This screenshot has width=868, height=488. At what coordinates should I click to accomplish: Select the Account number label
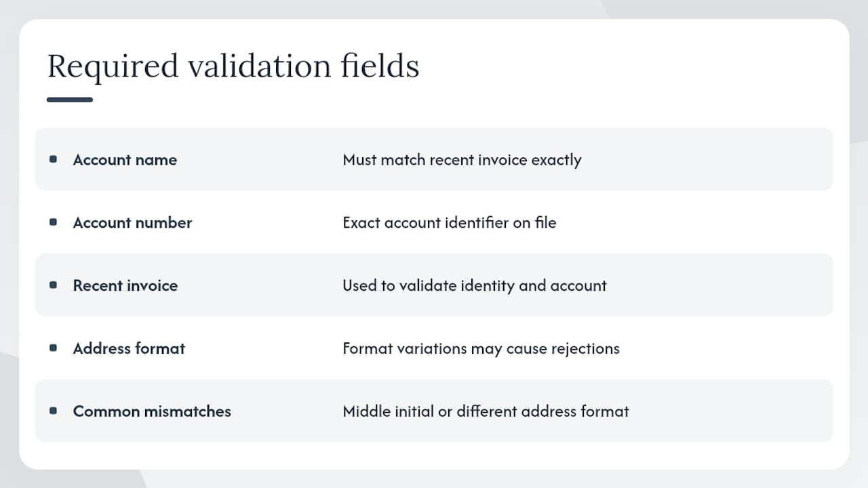[x=132, y=223]
